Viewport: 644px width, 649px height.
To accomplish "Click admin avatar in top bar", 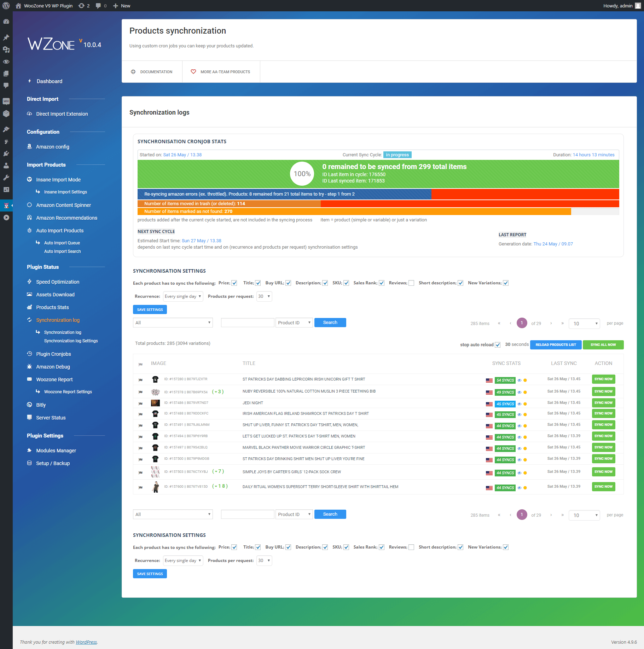I will click(x=638, y=6).
